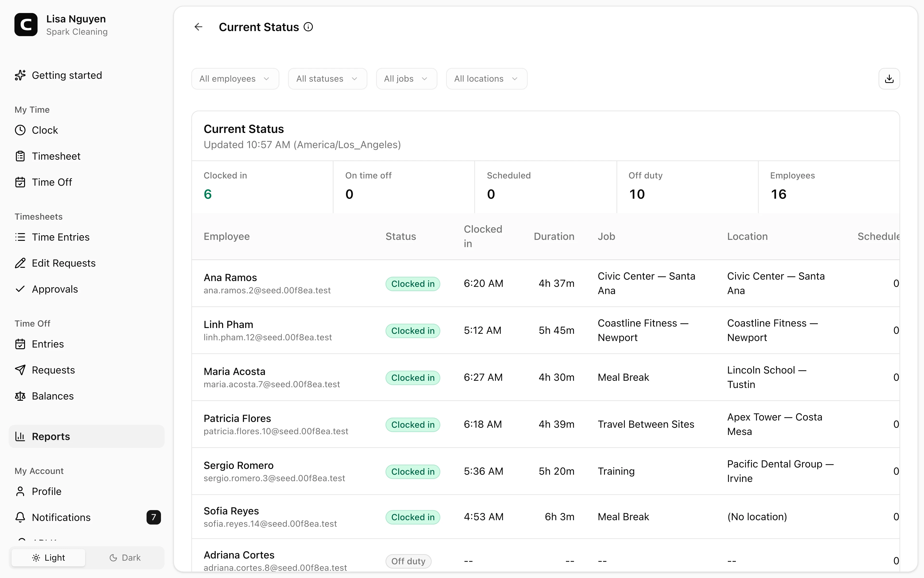Click Patricia Flores employee name
Viewport: 924px width, 578px height.
point(237,419)
